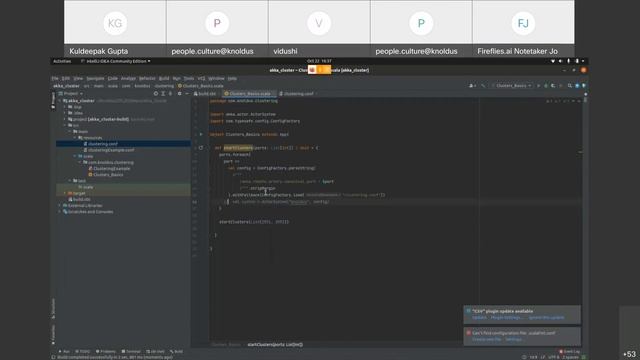
Task: Click the Build project hammer icon
Action: 483,86
